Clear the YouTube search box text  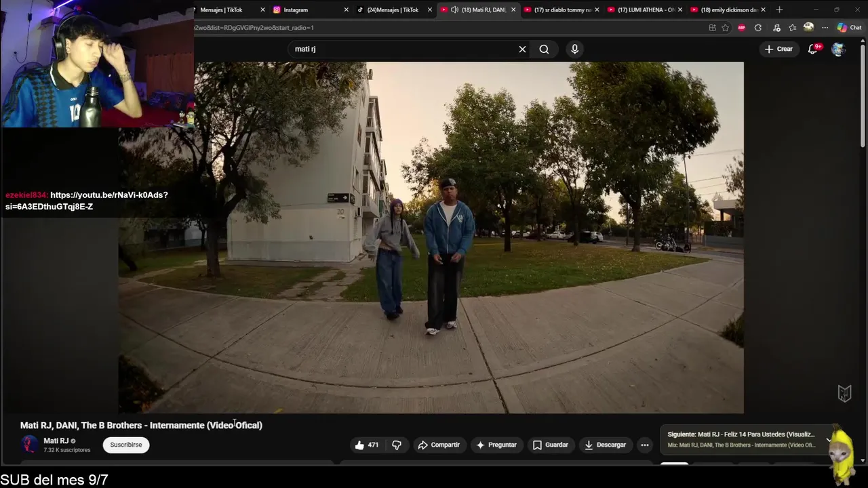522,49
